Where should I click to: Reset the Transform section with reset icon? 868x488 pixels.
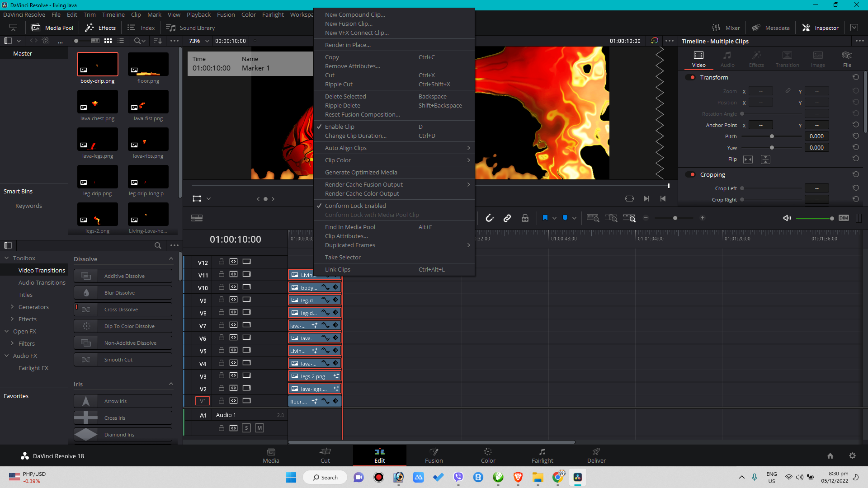(856, 77)
